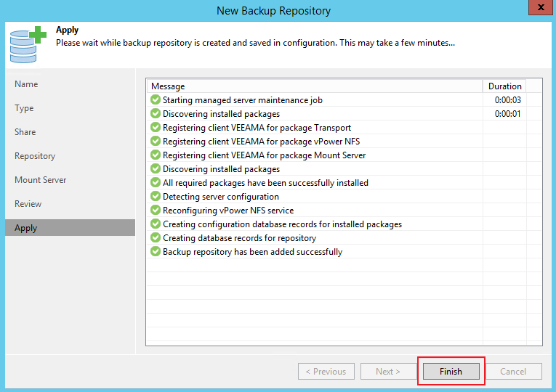Click the Duration column header
Image resolution: width=556 pixels, height=392 pixels.
coord(504,86)
